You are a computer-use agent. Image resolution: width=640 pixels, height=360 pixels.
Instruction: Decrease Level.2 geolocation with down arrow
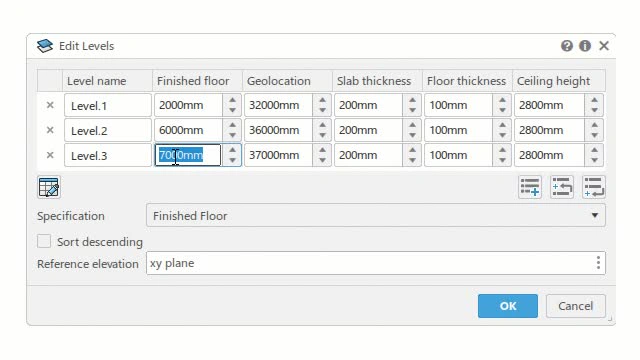pyautogui.click(x=322, y=136)
